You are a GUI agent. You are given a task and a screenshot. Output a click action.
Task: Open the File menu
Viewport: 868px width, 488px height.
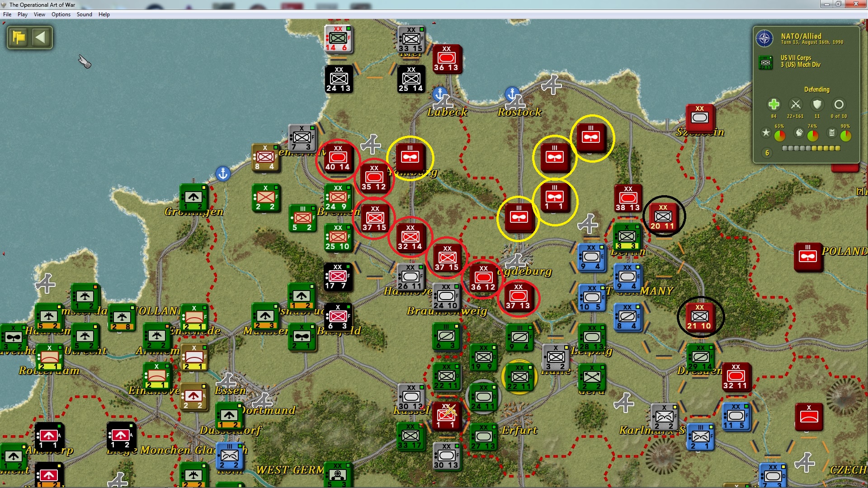7,14
